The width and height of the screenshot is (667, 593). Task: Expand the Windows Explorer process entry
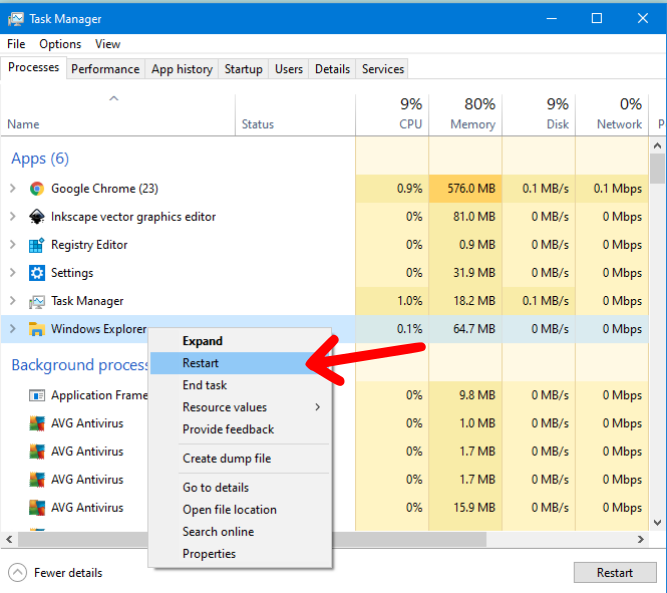pos(13,329)
